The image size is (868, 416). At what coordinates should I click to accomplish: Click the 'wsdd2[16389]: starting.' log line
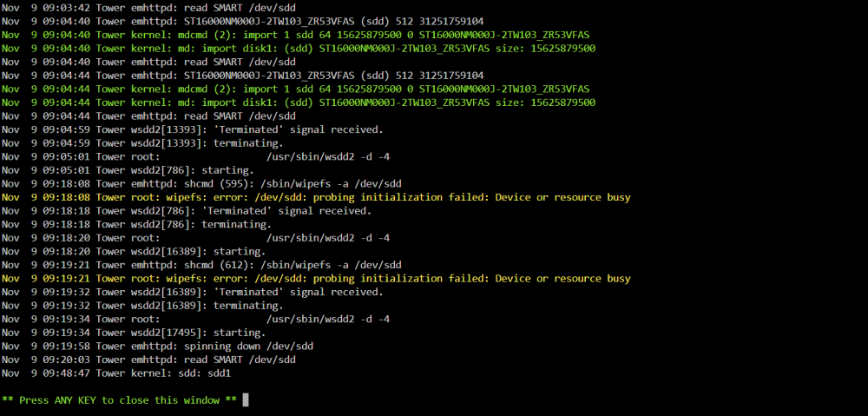(x=134, y=251)
